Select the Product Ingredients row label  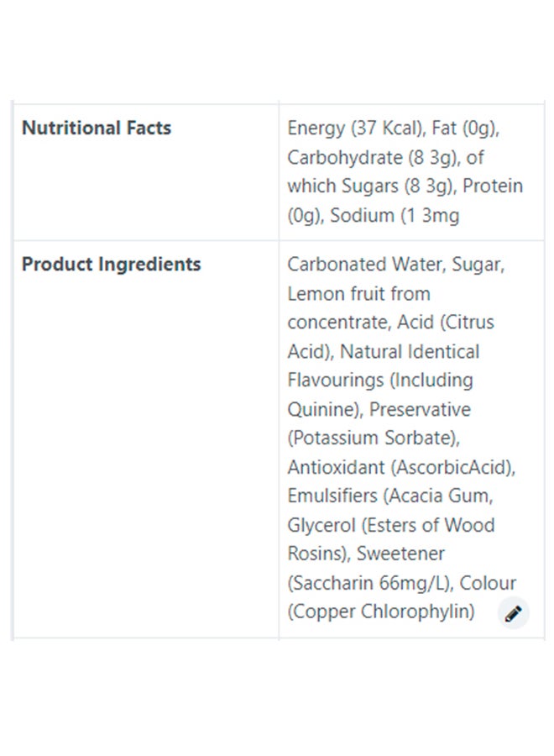112,264
